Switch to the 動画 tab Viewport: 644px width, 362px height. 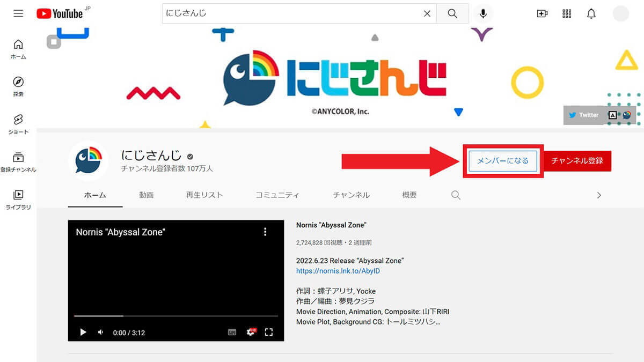click(146, 195)
